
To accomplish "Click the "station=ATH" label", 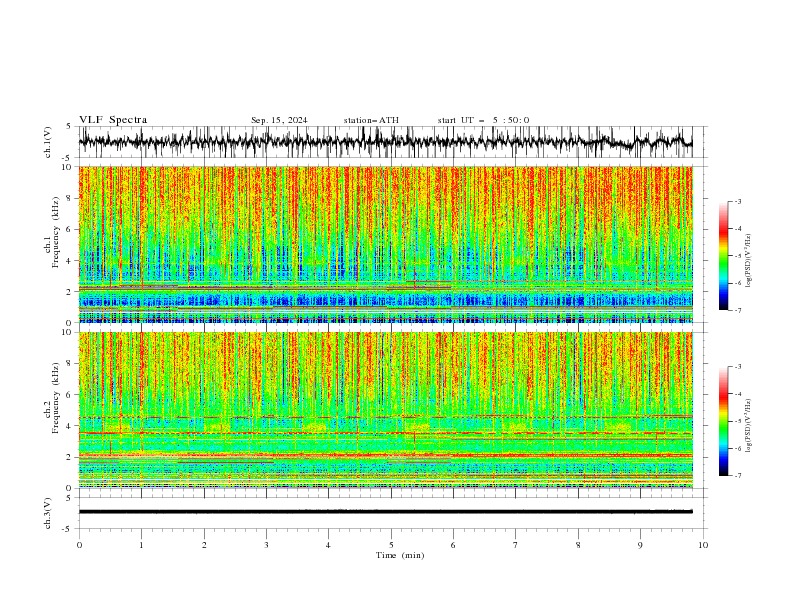I will [x=371, y=120].
